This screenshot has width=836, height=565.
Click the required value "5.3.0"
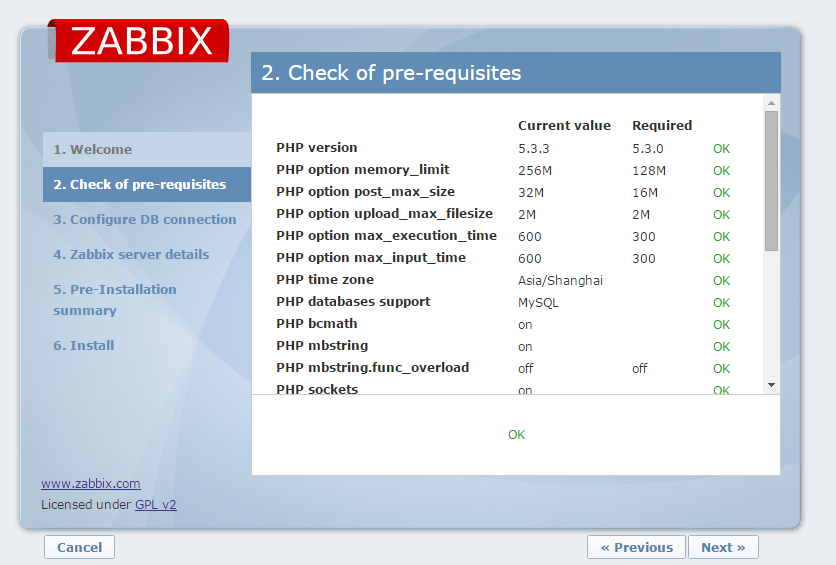click(648, 149)
